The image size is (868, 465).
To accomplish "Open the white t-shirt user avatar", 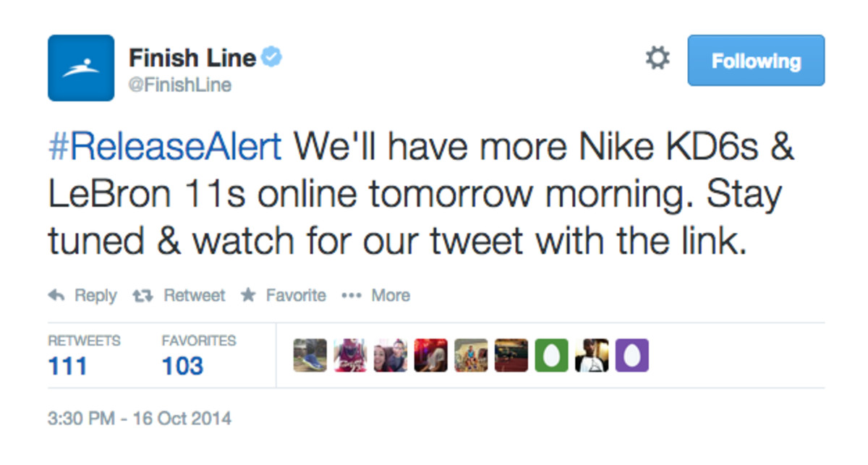I will pos(592,356).
